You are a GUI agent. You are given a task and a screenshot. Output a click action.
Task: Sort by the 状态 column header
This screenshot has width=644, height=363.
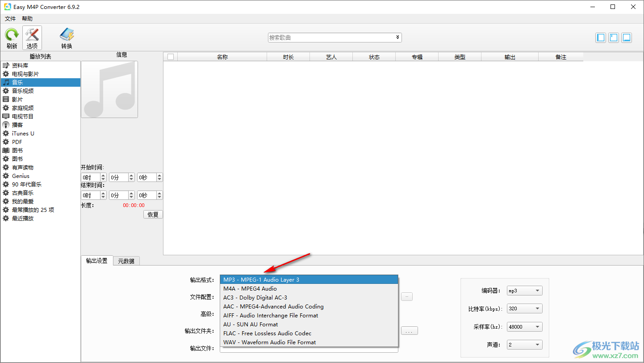(374, 57)
